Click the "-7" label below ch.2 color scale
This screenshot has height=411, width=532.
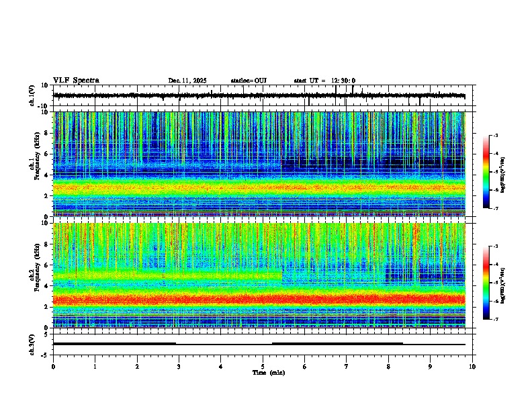coord(496,319)
